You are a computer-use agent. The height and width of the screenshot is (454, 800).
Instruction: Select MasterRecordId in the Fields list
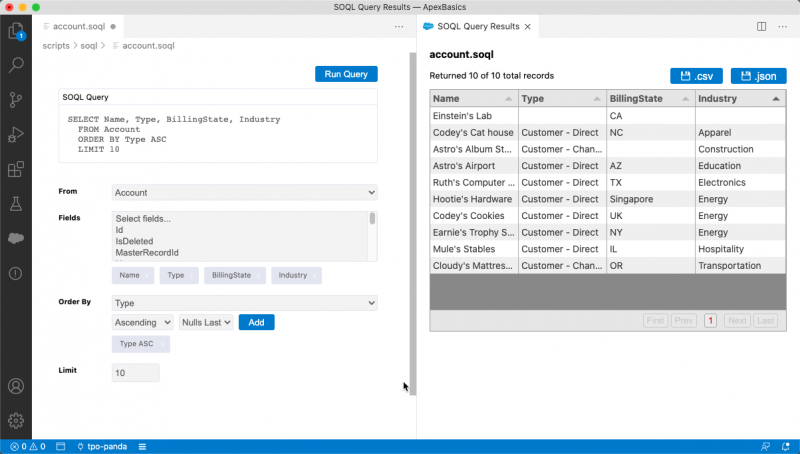(147, 253)
